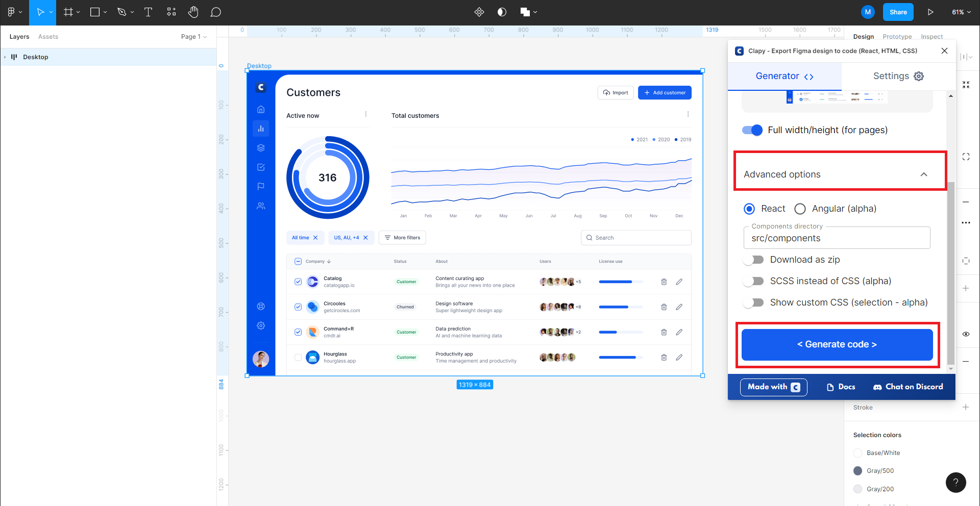Open Chat on Discord link

tap(908, 387)
